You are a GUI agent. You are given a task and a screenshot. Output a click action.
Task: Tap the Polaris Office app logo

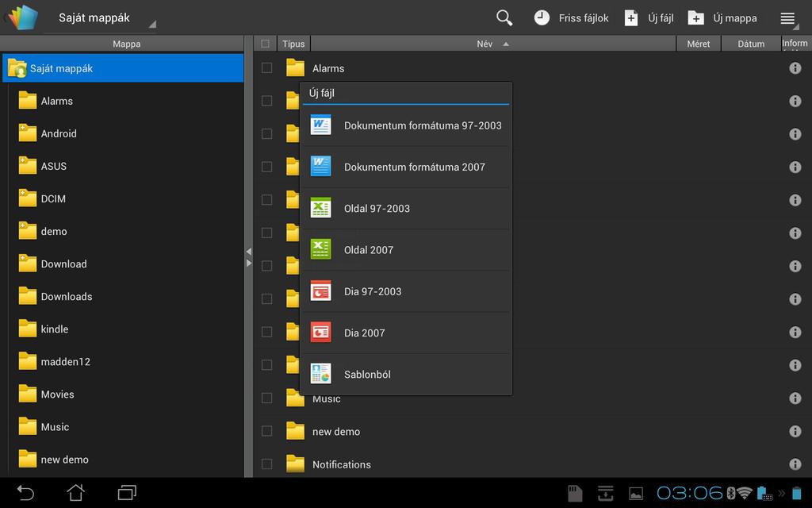21,17
